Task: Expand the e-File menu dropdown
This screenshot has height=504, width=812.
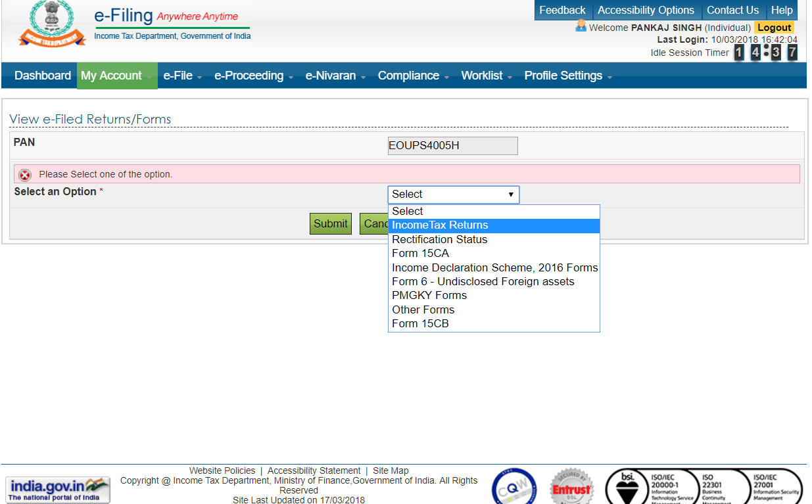Action: [x=182, y=76]
